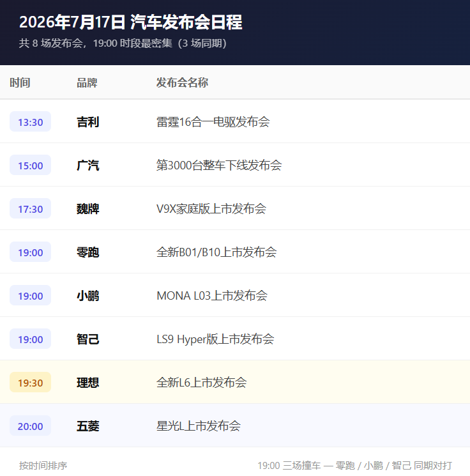Select the 13:30 time badge
Viewport: 470px width, 476px height.
click(x=31, y=122)
